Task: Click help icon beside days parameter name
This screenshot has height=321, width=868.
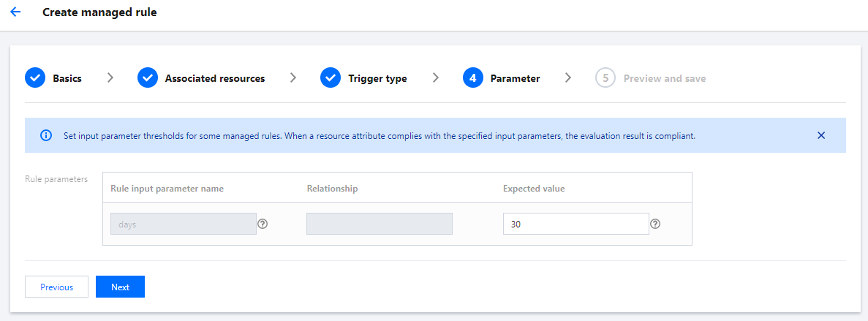Action: coord(263,224)
